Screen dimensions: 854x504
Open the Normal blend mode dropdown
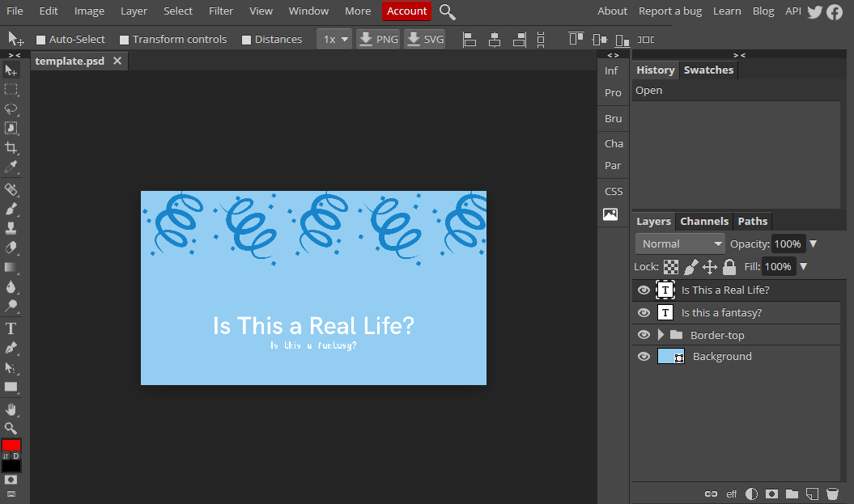click(680, 244)
